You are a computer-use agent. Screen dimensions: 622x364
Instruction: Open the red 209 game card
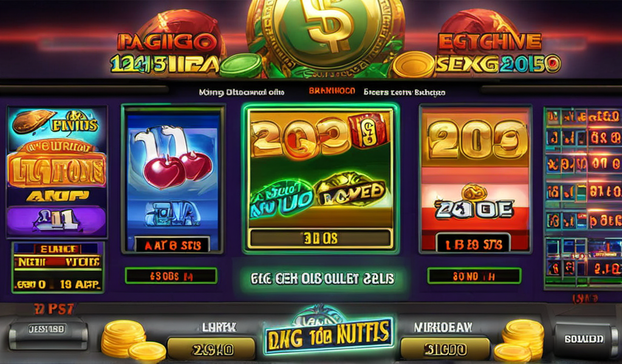pyautogui.click(x=475, y=179)
